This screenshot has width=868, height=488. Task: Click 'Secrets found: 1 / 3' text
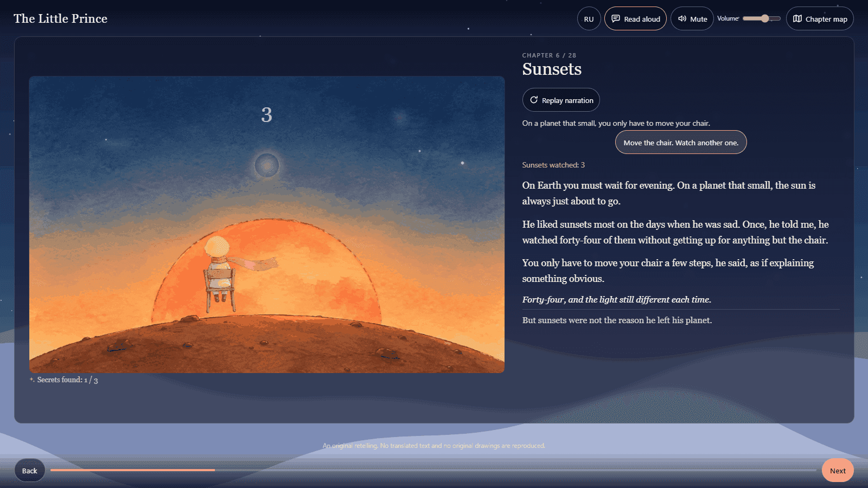click(x=68, y=380)
